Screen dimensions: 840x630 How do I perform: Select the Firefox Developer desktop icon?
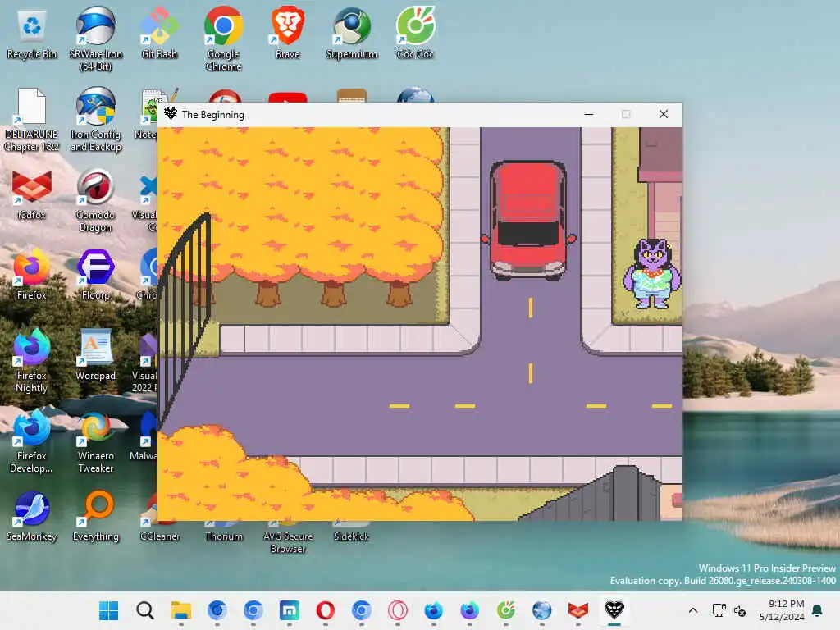click(x=32, y=441)
